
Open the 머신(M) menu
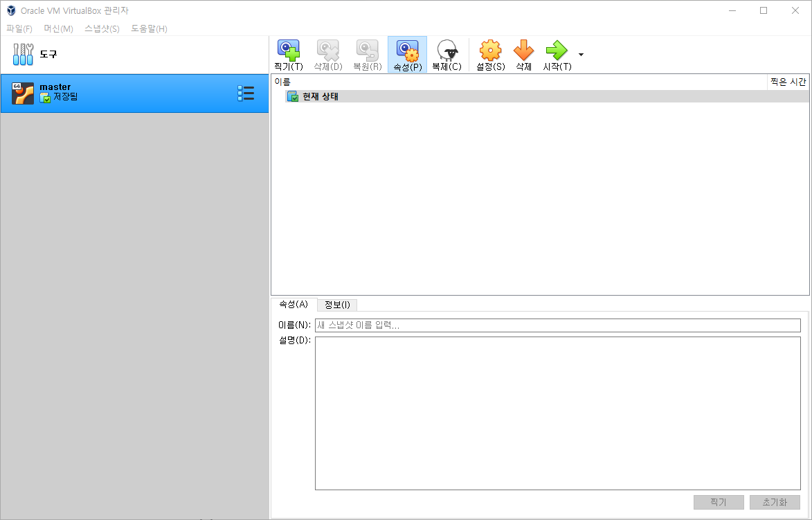pyautogui.click(x=59, y=28)
